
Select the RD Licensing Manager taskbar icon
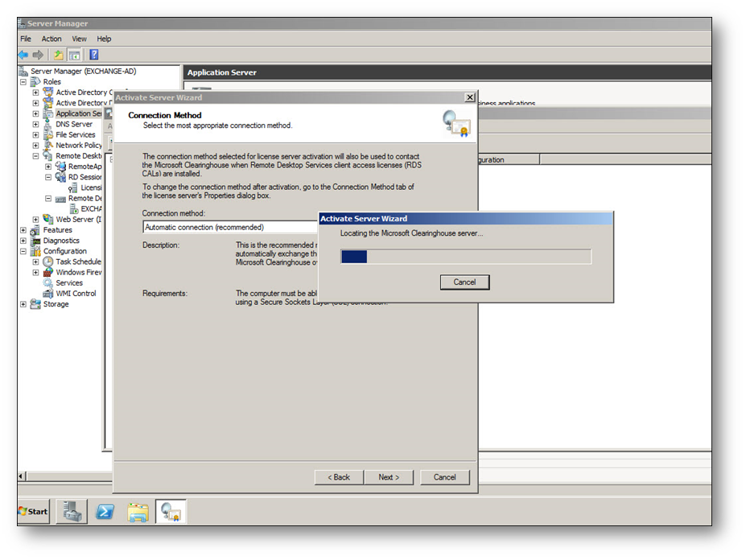click(171, 512)
